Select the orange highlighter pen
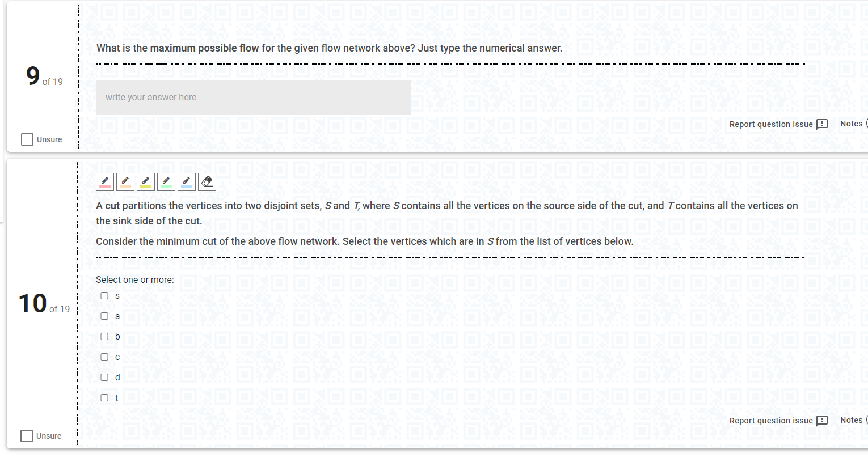868x462 pixels. 125,181
